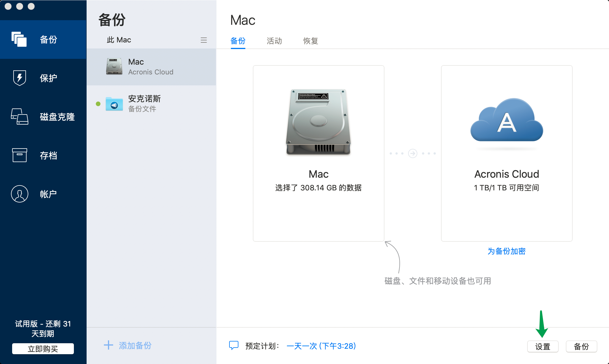Click the comment bubble icon near 预定计划

click(x=234, y=345)
